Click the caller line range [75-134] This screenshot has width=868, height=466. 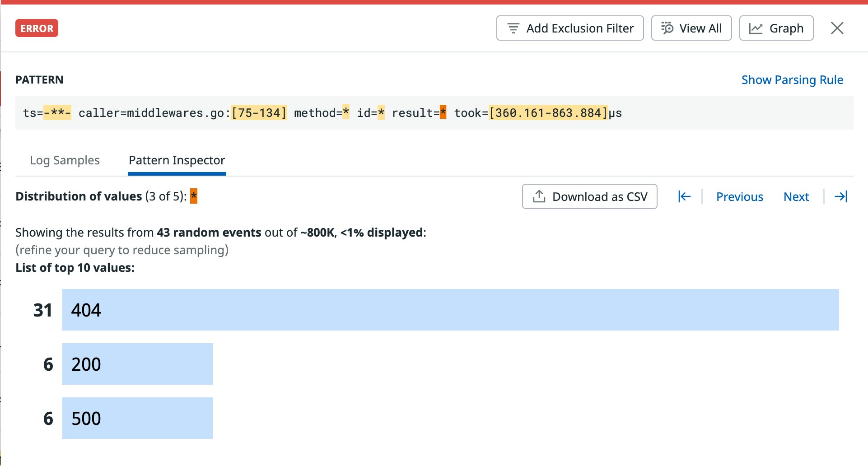coord(259,112)
